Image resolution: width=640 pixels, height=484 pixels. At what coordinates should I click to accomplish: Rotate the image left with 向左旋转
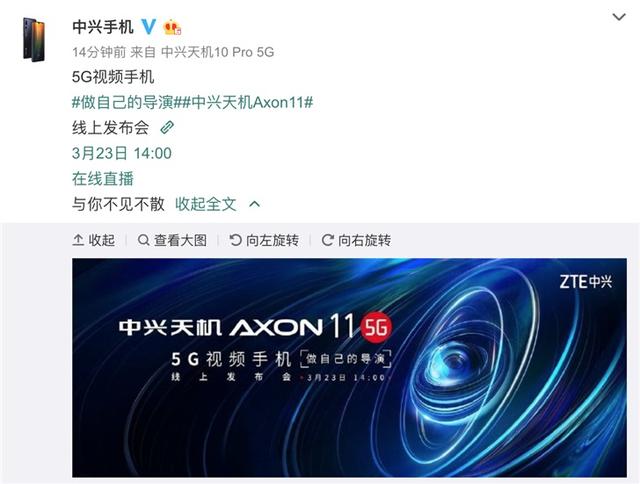pos(264,240)
